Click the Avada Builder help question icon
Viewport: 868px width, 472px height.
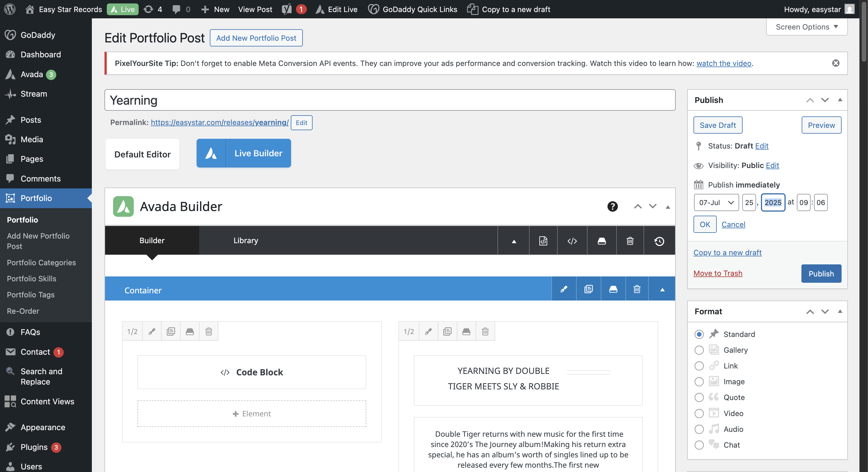point(612,206)
